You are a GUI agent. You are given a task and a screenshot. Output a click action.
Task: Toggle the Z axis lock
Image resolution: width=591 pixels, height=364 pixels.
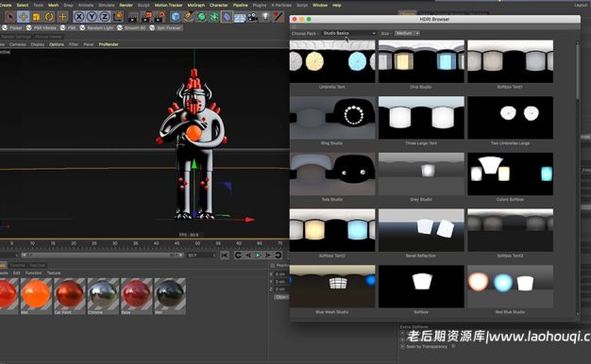coord(105,17)
